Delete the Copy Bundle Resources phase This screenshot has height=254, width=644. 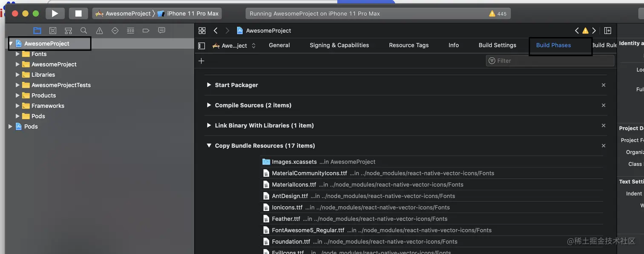point(604,146)
